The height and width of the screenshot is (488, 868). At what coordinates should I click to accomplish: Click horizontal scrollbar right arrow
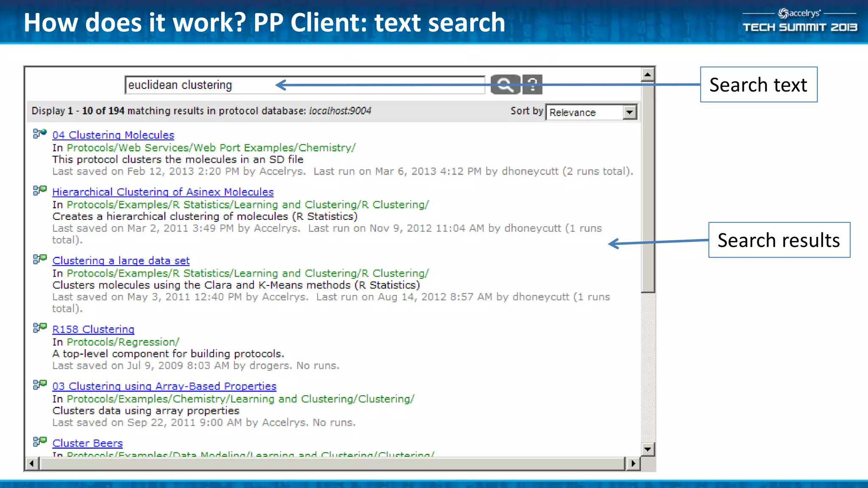coord(633,463)
